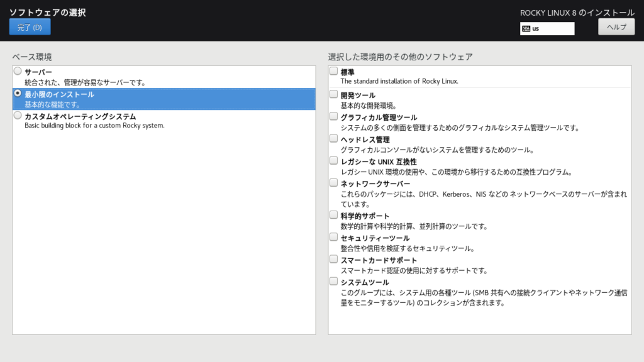Viewport: 644px width, 362px height.
Task: Enable the システムツール checkbox
Action: click(x=333, y=282)
